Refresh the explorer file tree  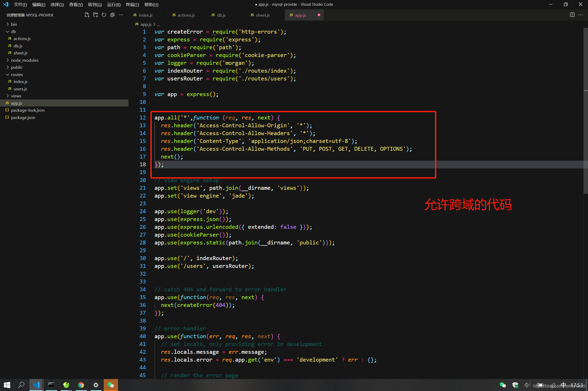(104, 15)
